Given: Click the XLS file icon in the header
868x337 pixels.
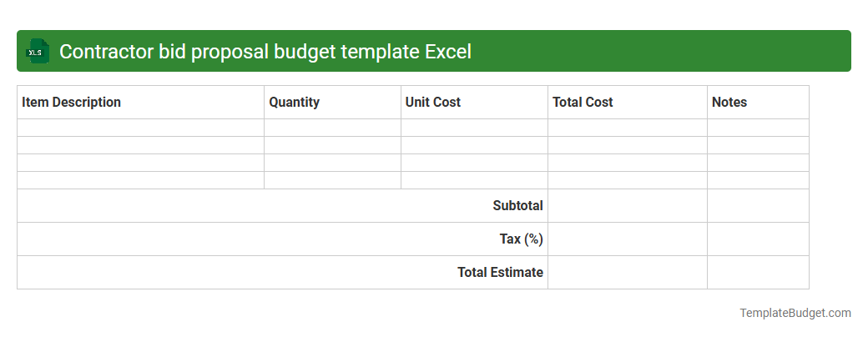Looking at the screenshot, I should (x=37, y=52).
